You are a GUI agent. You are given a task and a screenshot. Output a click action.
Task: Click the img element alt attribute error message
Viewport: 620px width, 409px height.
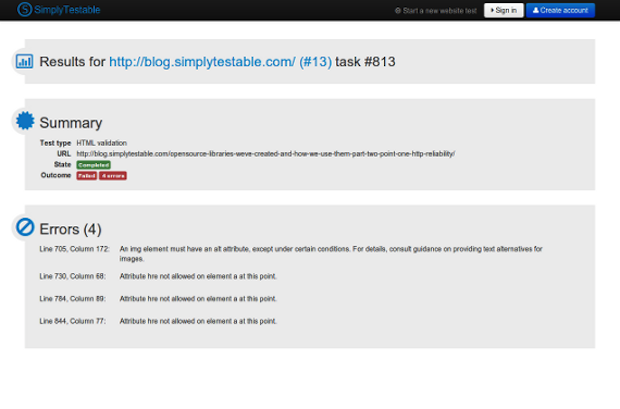(x=331, y=254)
